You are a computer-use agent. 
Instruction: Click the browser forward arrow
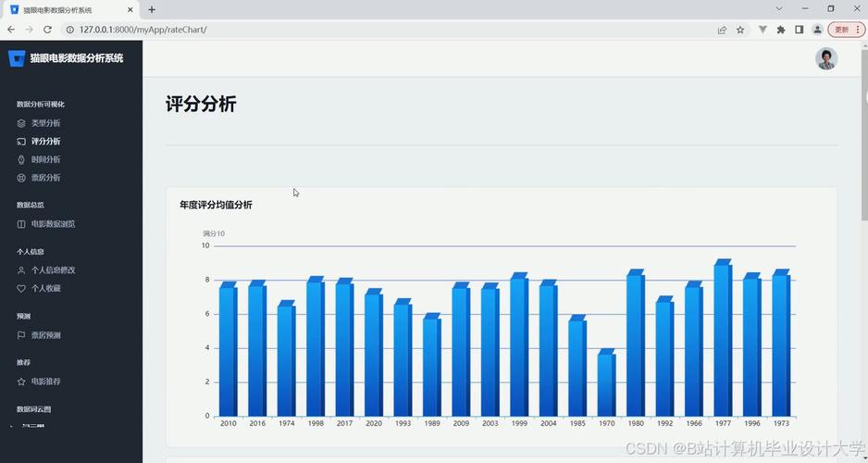pyautogui.click(x=30, y=30)
